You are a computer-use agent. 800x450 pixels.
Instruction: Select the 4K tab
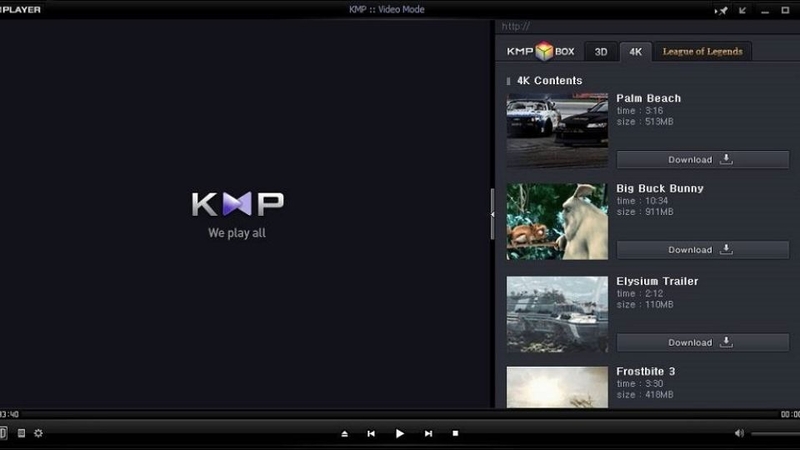[635, 52]
